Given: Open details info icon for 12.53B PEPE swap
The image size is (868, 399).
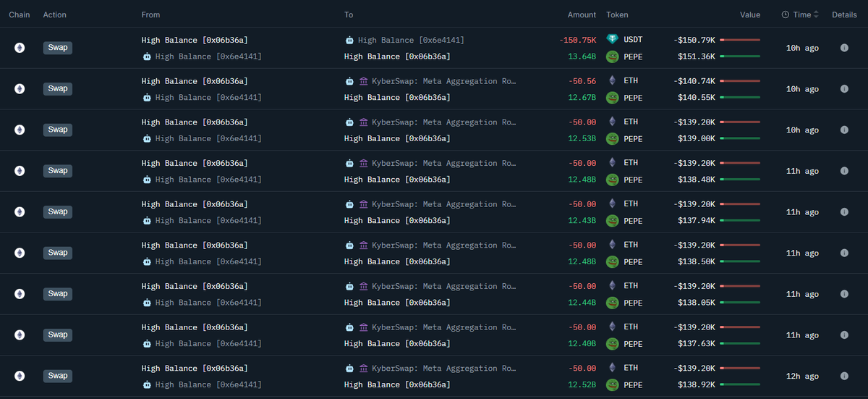Looking at the screenshot, I should click(x=844, y=130).
